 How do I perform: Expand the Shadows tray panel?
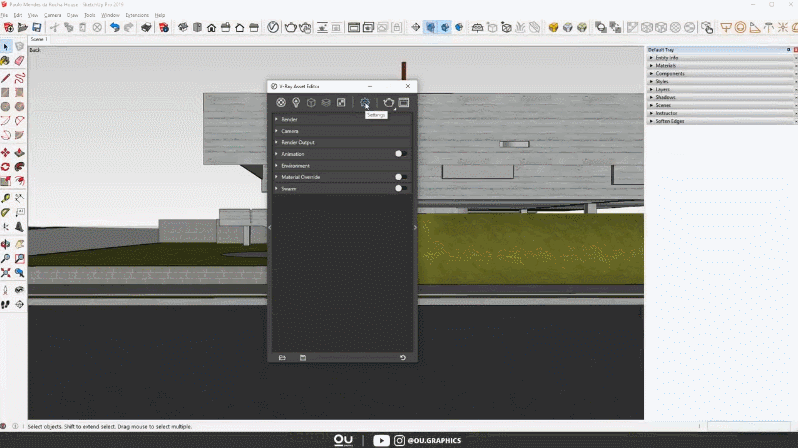click(665, 97)
